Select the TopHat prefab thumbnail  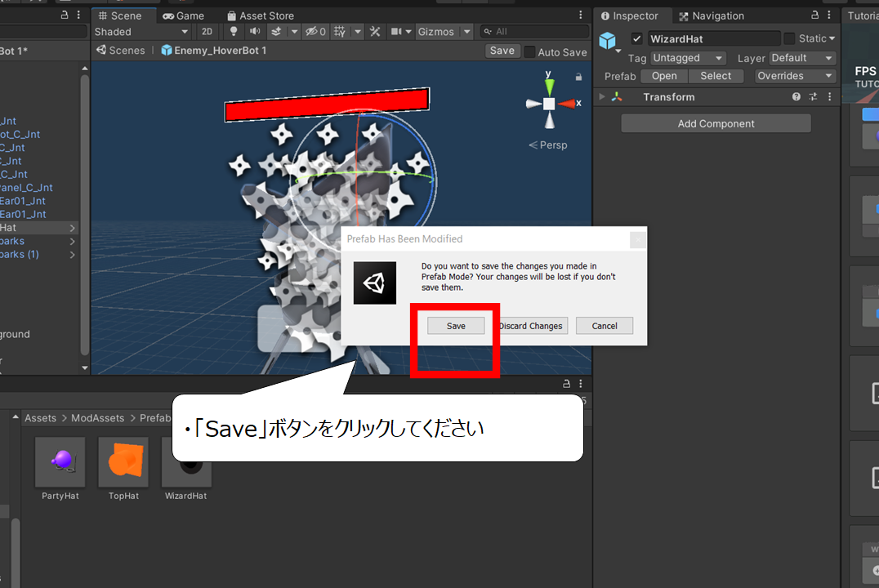coord(123,462)
